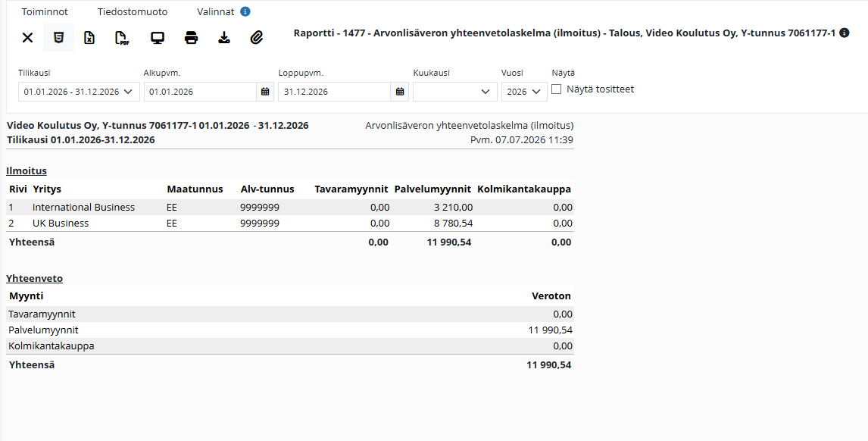Viewport: 868px width, 441px height.
Task: Click the Alkupvm. date input field
Action: point(201,92)
